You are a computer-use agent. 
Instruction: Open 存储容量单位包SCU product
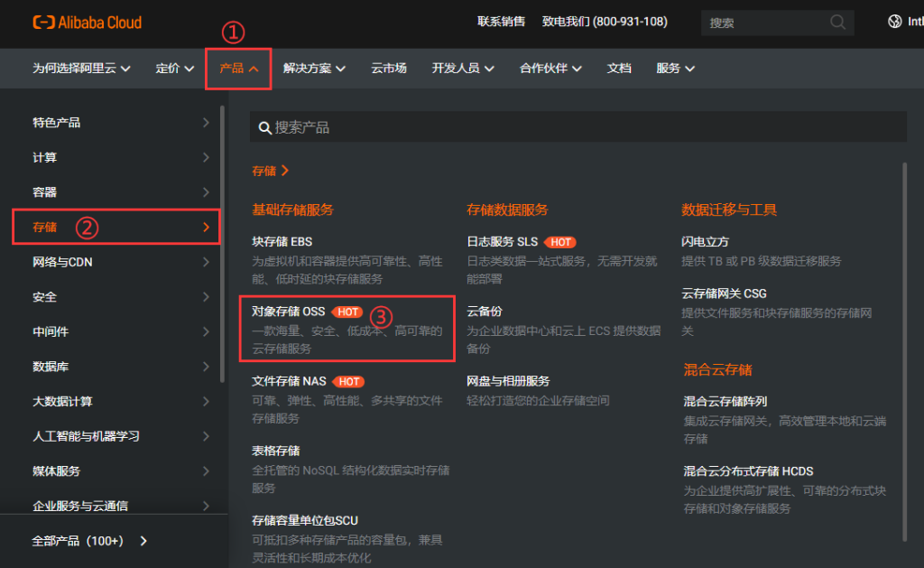pyautogui.click(x=305, y=520)
